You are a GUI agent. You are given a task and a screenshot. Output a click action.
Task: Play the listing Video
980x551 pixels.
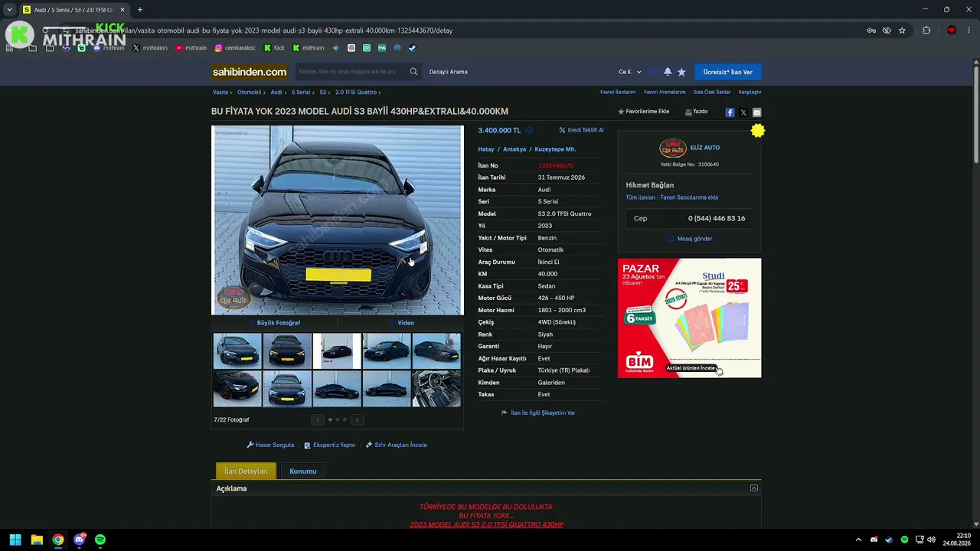pos(401,323)
